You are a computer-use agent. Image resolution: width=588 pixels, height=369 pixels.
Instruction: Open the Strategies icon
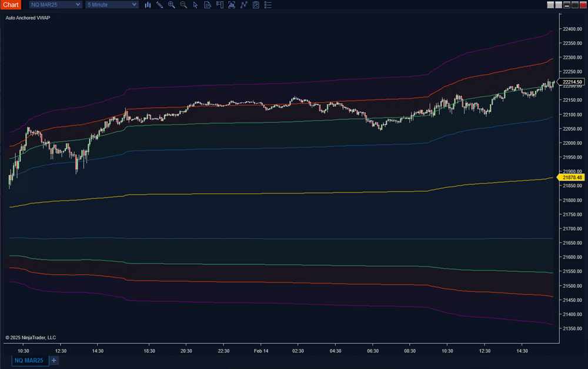[x=243, y=5]
